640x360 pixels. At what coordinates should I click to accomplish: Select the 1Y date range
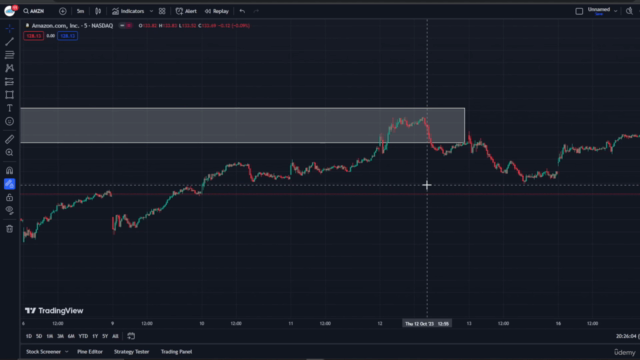click(95, 336)
